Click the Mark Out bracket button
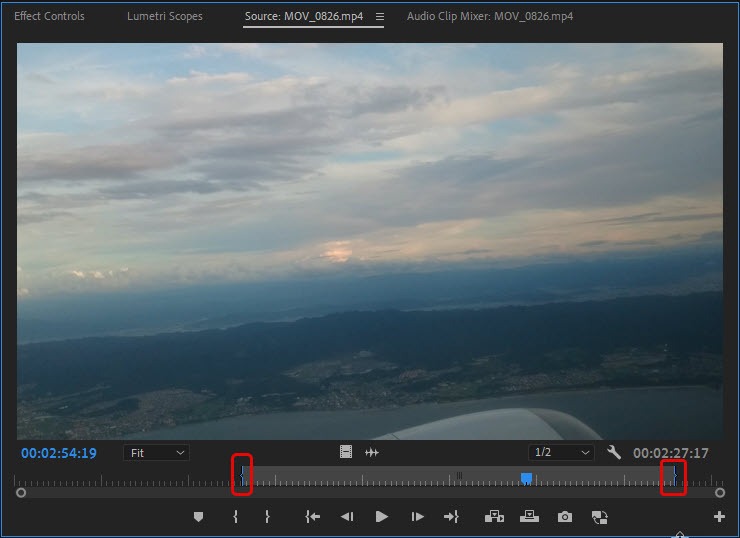The height and width of the screenshot is (538, 740). click(x=267, y=517)
